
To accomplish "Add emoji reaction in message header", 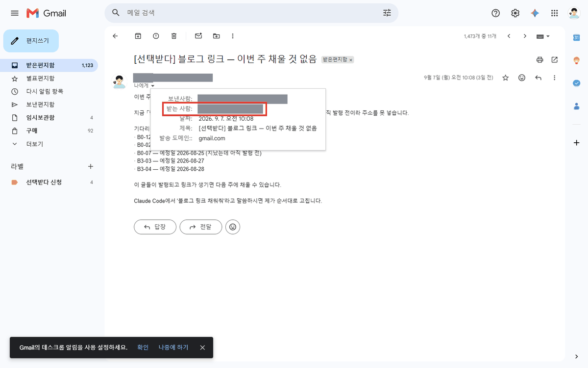I will point(522,78).
